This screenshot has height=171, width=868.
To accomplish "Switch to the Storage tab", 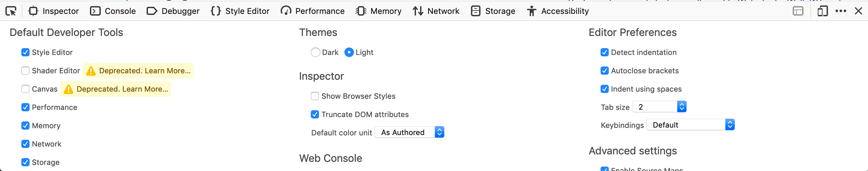I will coord(493,11).
